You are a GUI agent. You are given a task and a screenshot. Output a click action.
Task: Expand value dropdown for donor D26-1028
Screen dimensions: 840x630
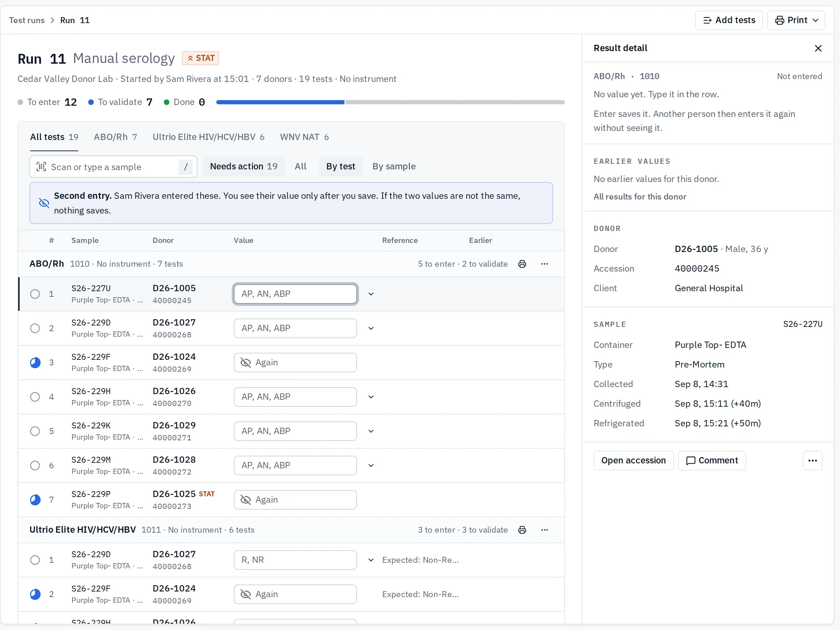click(x=371, y=465)
